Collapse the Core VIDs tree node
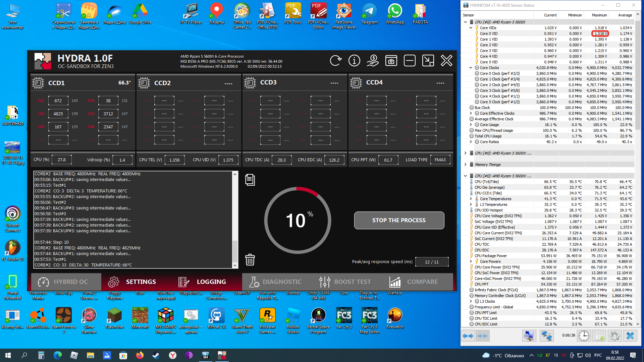Image resolution: width=644 pixels, height=362 pixels. pyautogui.click(x=471, y=28)
